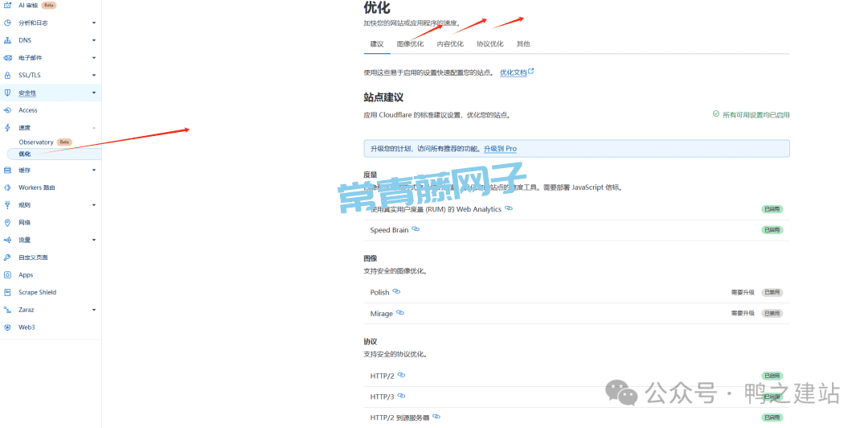Click 已禁用 badge for Mirage
Viewport: 868px width, 428px height.
click(x=772, y=314)
